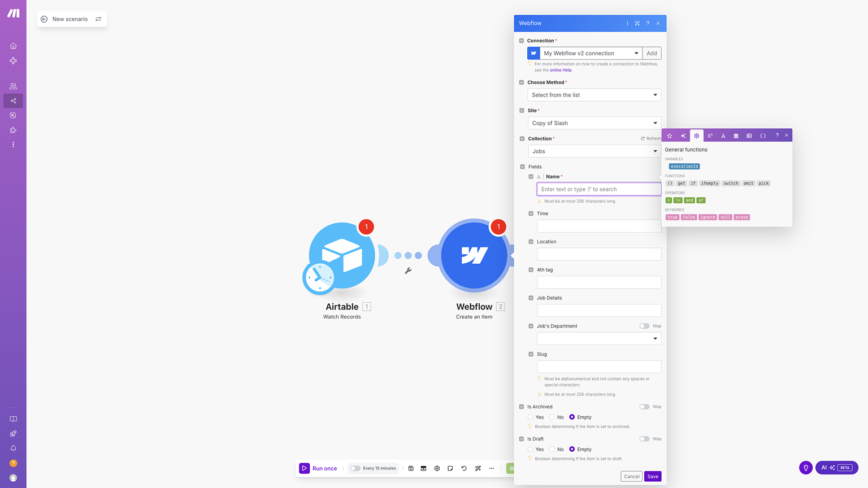This screenshot has height=488, width=868.
Task: Click the Name input field
Action: [599, 189]
